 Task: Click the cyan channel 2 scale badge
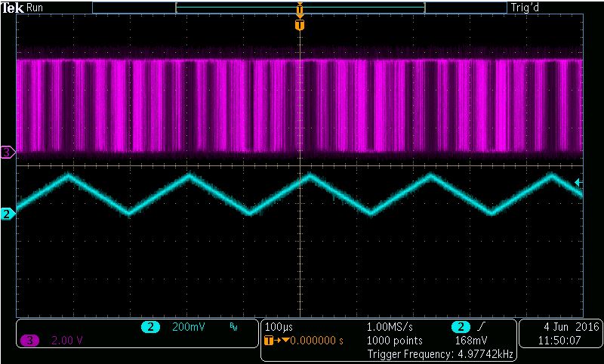pos(151,327)
